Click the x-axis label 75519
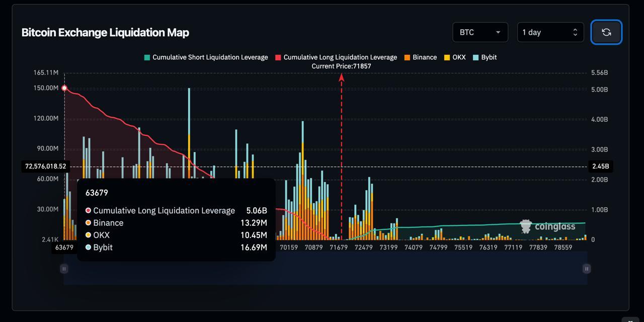This screenshot has width=644, height=322. [x=463, y=247]
